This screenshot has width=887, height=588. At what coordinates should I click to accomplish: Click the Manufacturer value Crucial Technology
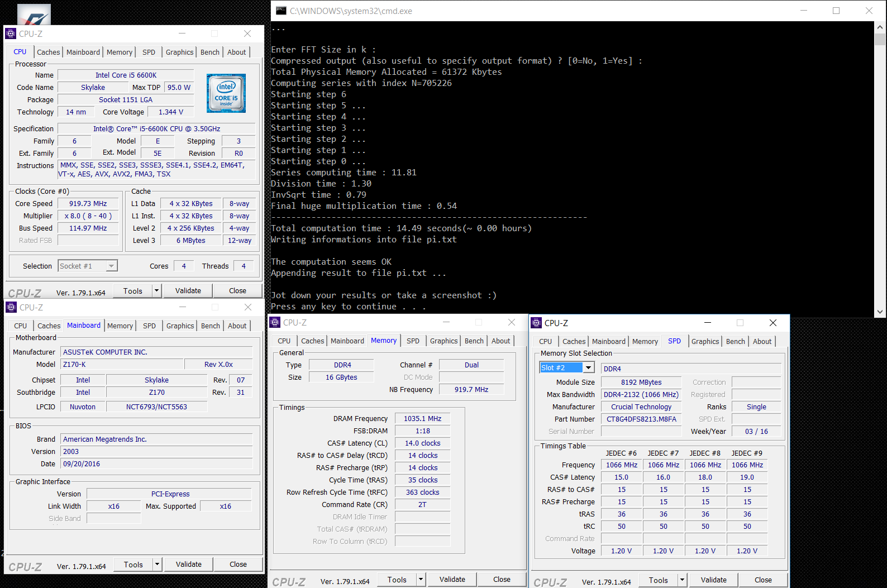pos(641,407)
